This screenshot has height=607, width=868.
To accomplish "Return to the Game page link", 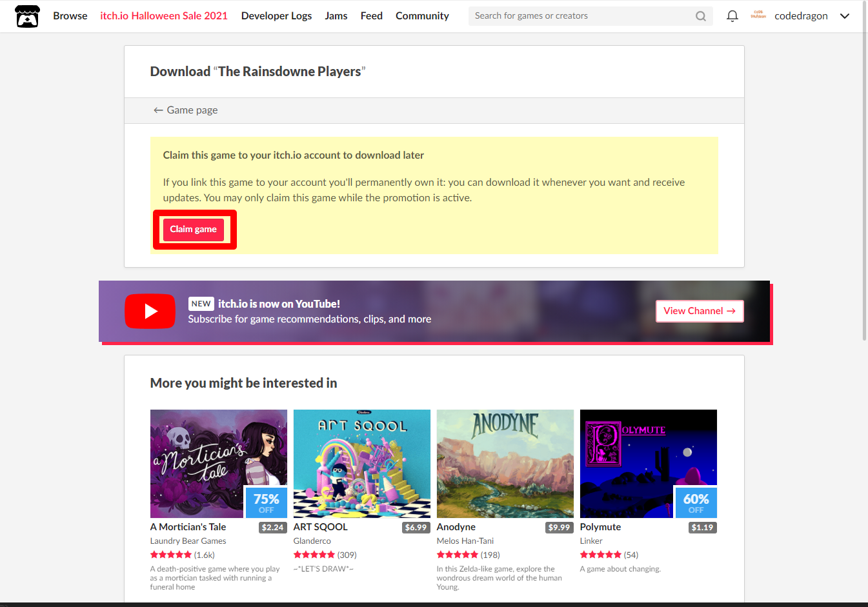I will pyautogui.click(x=186, y=110).
